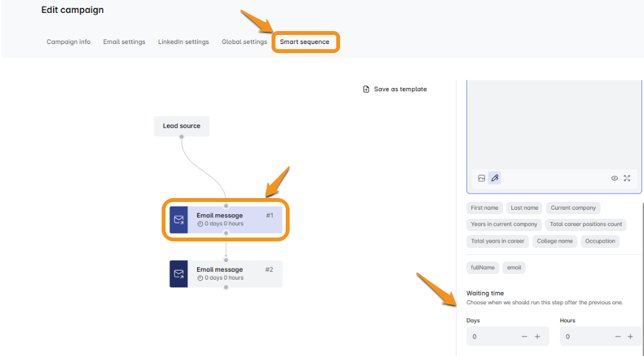
Task: Increase the Hours value with plus
Action: click(x=630, y=337)
